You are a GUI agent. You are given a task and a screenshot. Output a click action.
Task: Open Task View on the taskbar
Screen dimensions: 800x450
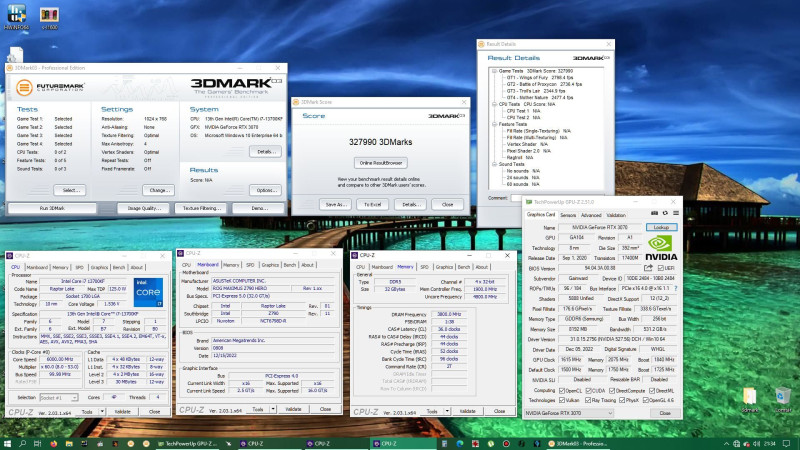[x=37, y=444]
